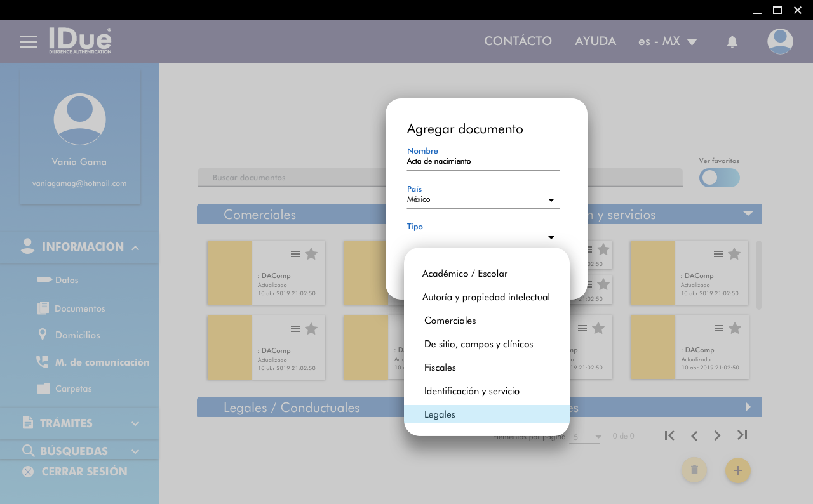Select Legales from the Tipo list

[x=440, y=414]
